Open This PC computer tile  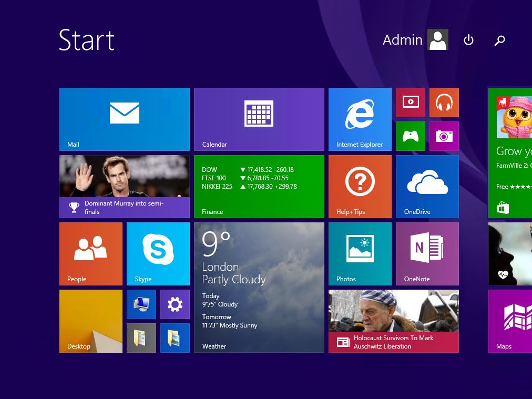[141, 304]
